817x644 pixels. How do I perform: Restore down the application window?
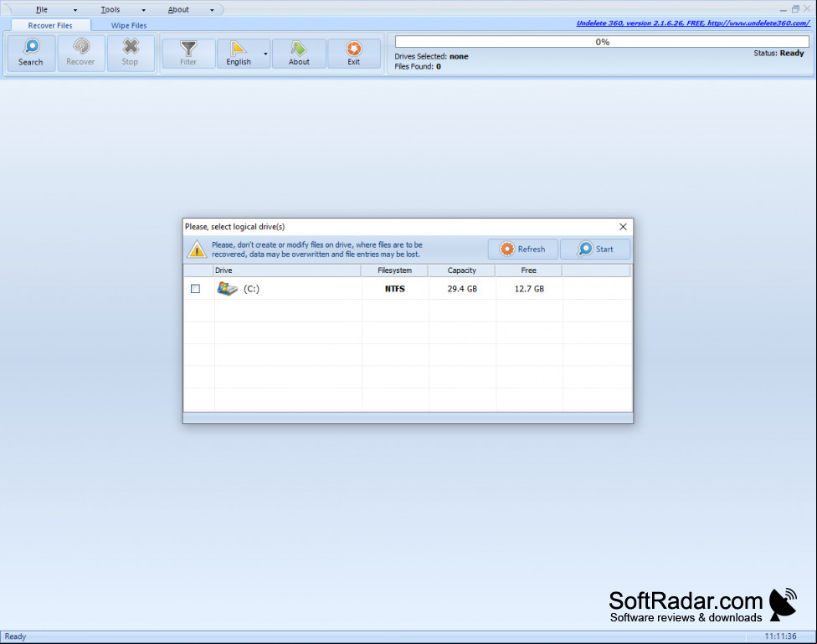795,9
